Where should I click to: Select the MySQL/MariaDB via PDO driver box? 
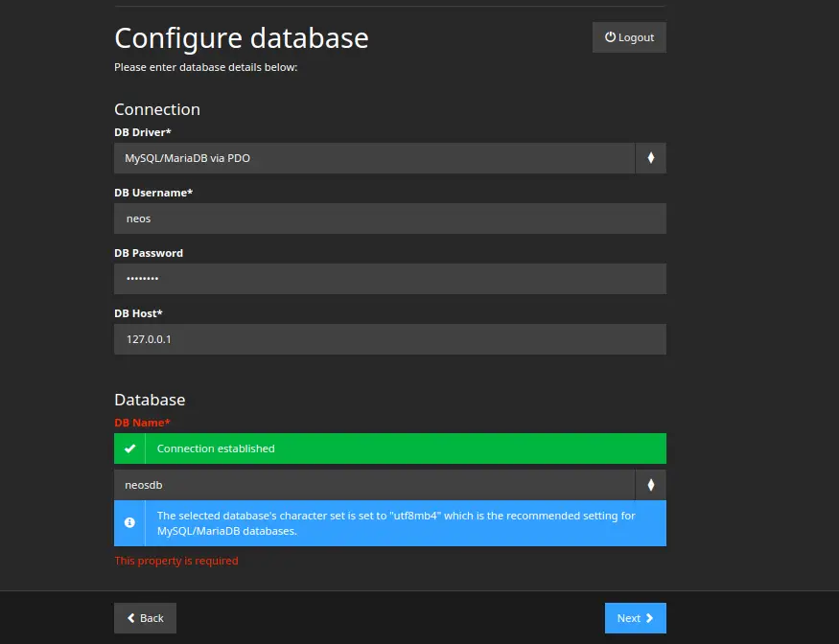coord(374,158)
